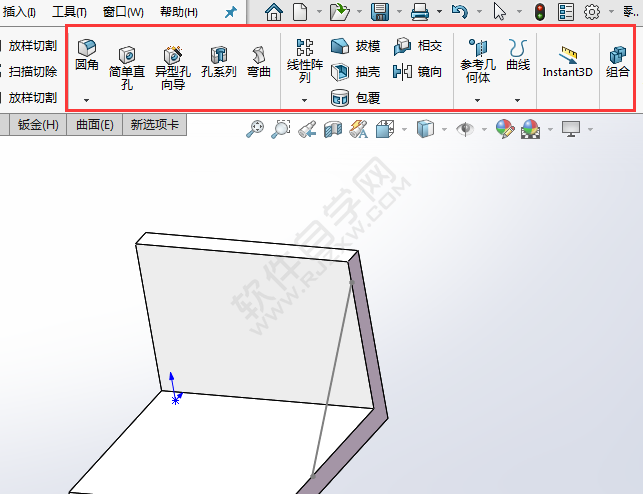Image resolution: width=643 pixels, height=494 pixels.
Task: Pin the menu bar with pushpin
Action: tap(231, 12)
